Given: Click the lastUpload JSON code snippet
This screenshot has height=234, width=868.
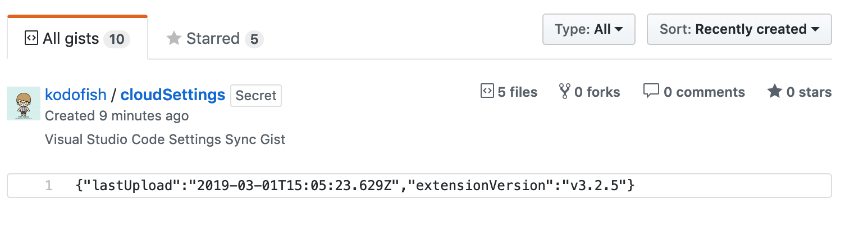Looking at the screenshot, I should (355, 186).
